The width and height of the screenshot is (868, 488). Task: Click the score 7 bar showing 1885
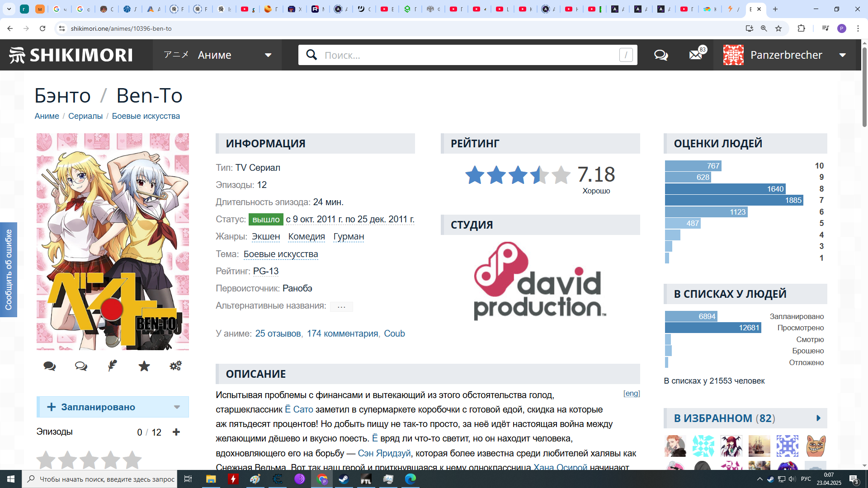click(734, 201)
